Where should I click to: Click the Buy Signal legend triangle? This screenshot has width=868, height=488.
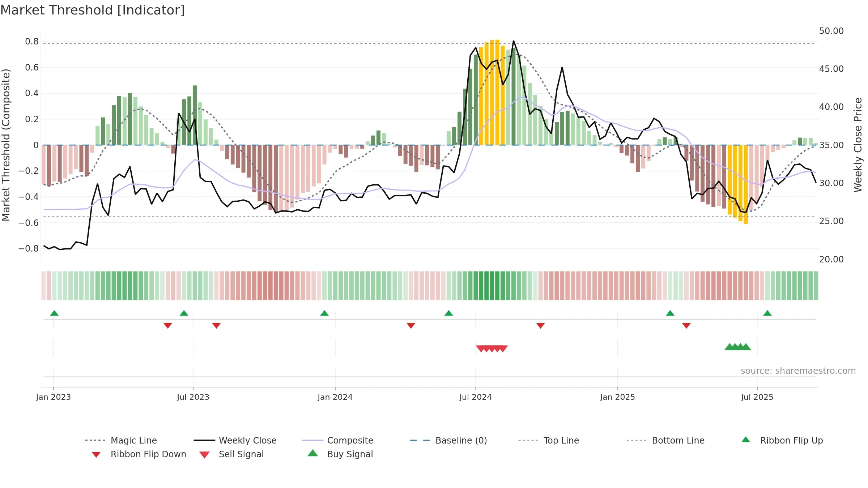(x=313, y=453)
